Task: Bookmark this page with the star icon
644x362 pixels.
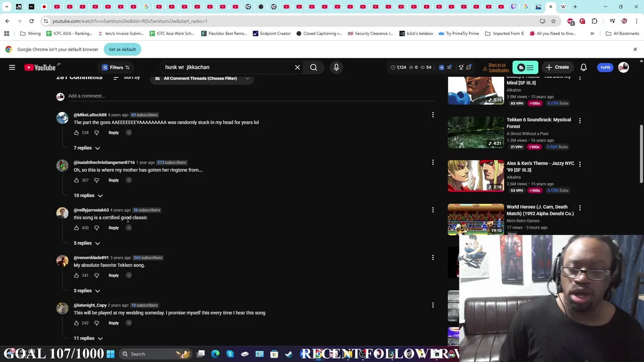Action: click(553, 21)
